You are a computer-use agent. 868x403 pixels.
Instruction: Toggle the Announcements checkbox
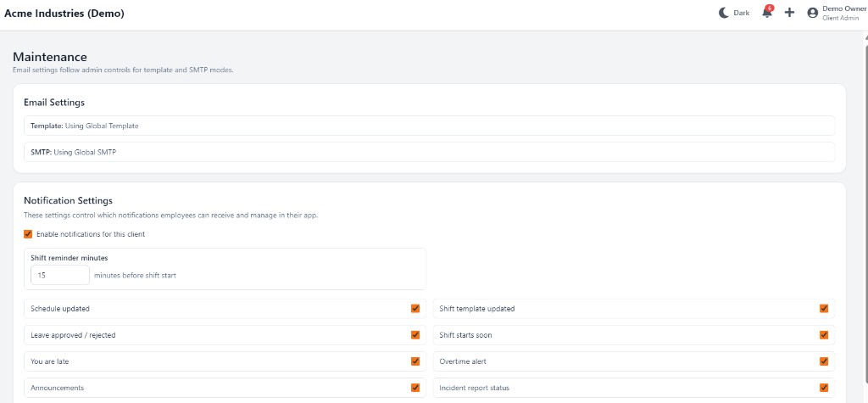(415, 388)
